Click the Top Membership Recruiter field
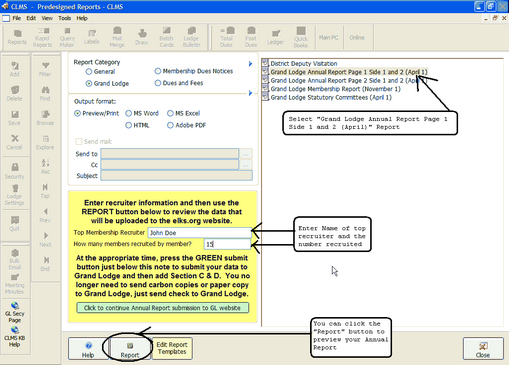Screen dimensions: 509x365 point(199,233)
